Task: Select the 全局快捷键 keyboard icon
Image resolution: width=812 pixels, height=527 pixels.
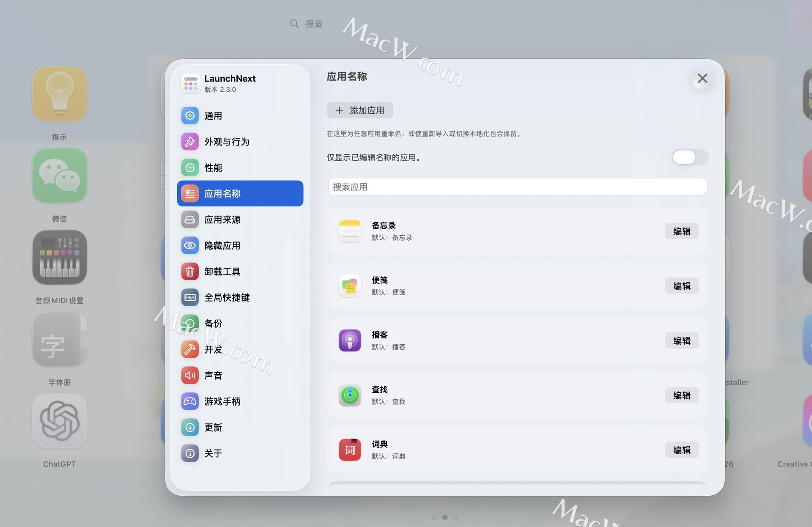Action: (x=190, y=297)
